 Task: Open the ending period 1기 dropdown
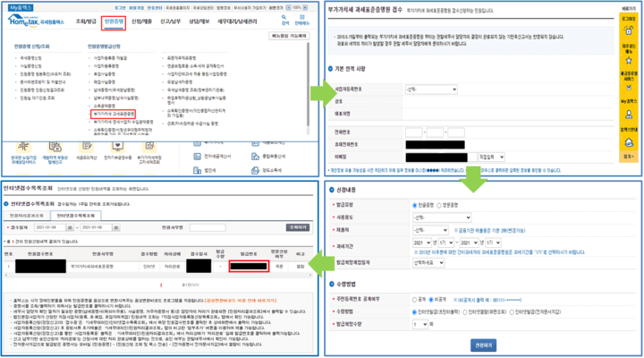[493, 243]
